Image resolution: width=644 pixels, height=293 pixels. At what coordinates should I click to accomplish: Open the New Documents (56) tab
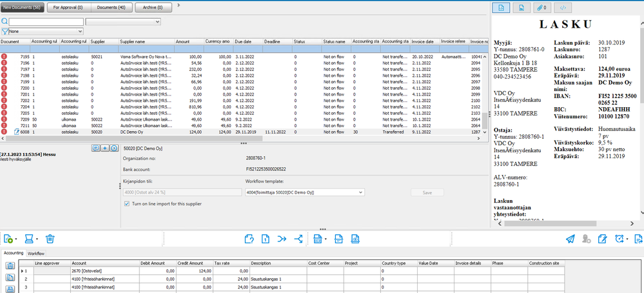click(x=23, y=7)
